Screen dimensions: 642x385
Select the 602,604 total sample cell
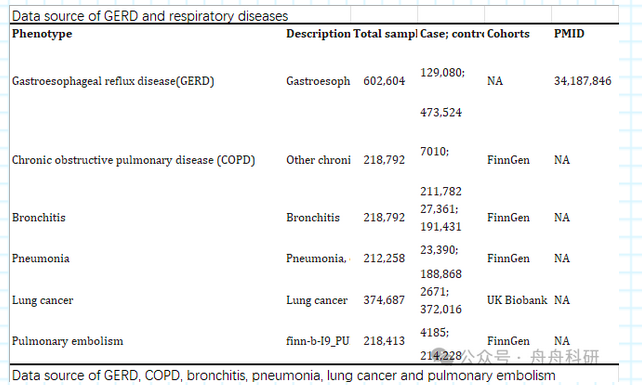384,81
